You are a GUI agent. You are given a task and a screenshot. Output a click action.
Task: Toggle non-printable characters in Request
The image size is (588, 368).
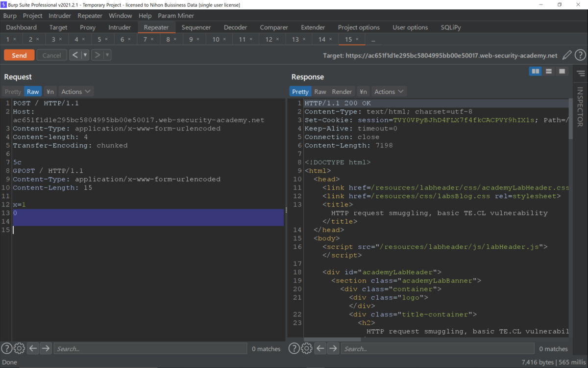50,92
